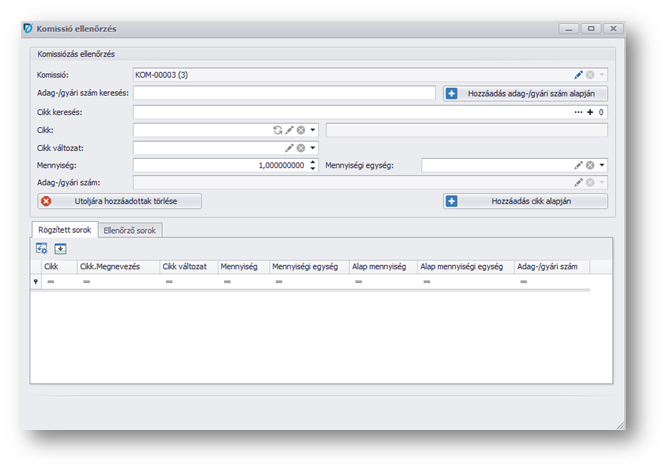
Task: Clear the Mennyiségi egység field with X
Action: [x=590, y=165]
